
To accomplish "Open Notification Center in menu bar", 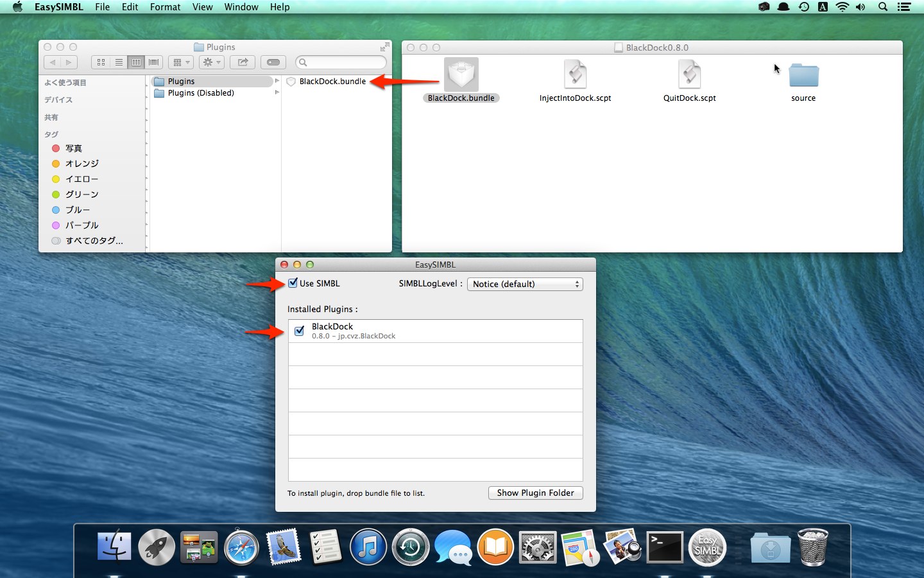I will (x=904, y=7).
